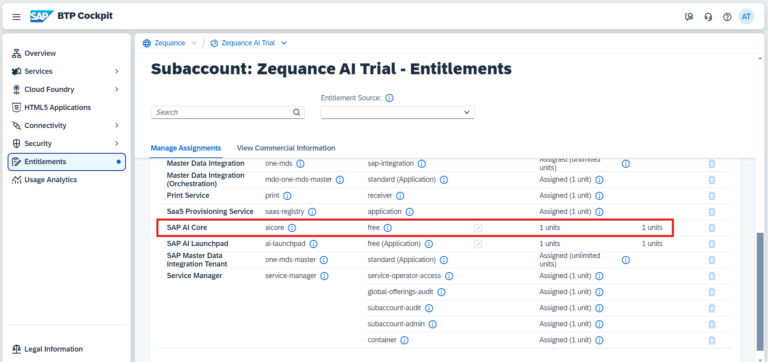The height and width of the screenshot is (362, 768).
Task: Open the notifications/feedback icon in header
Action: 689,17
